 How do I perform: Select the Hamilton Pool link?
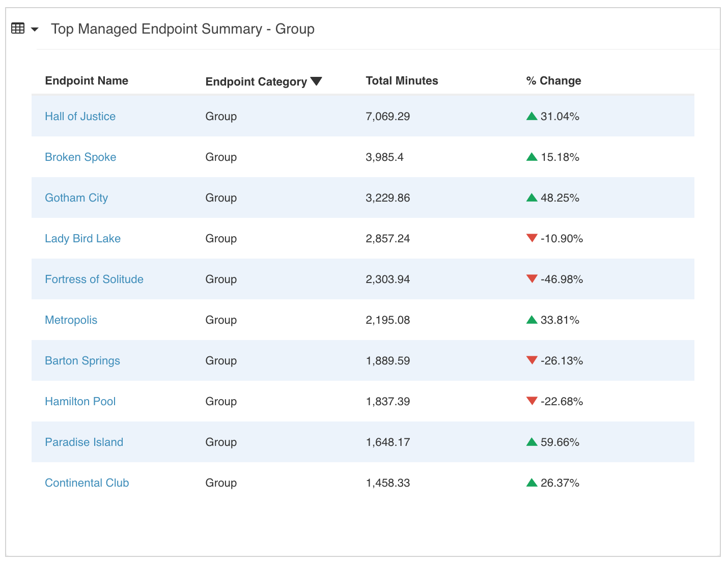80,401
